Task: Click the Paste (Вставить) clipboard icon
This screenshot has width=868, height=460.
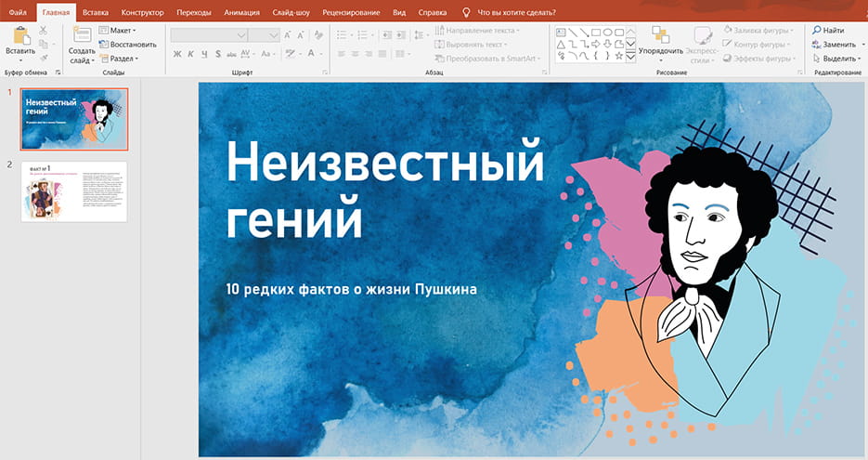Action: click(21, 37)
